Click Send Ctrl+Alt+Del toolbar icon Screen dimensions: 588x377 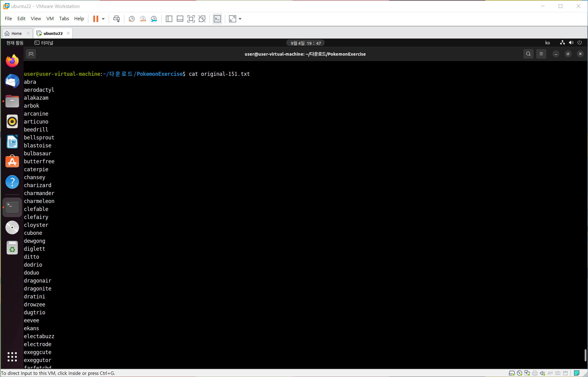tap(116, 19)
